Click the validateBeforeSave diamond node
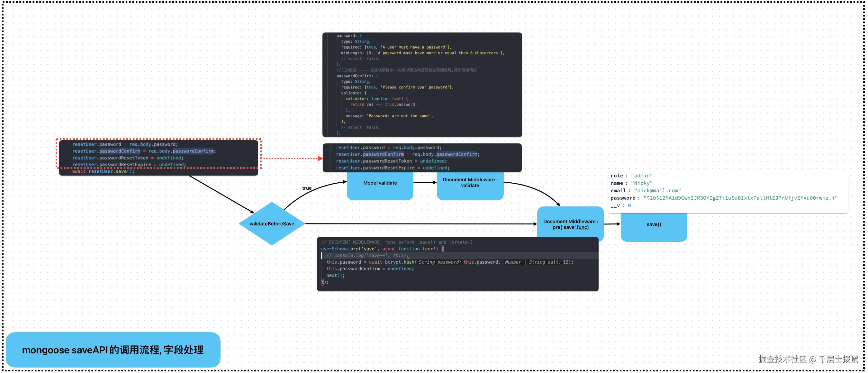Screen dimensions: 868x373 (272, 223)
